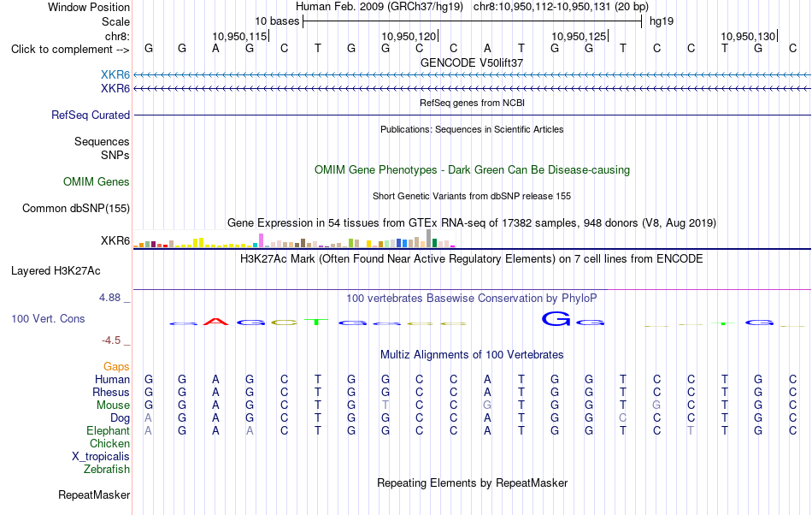Click the Human Feb. 2009 (GRCh37/hg19) assembly text
The width and height of the screenshot is (812, 515).
(x=379, y=7)
